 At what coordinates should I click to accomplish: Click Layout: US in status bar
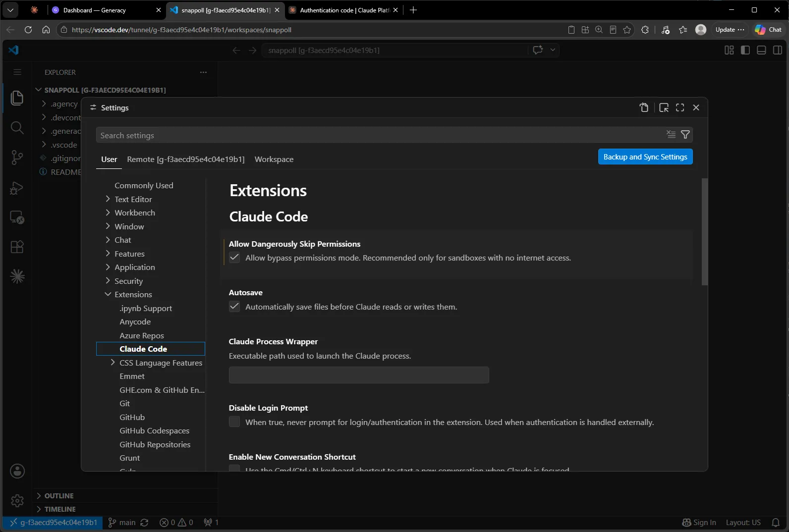pyautogui.click(x=743, y=523)
